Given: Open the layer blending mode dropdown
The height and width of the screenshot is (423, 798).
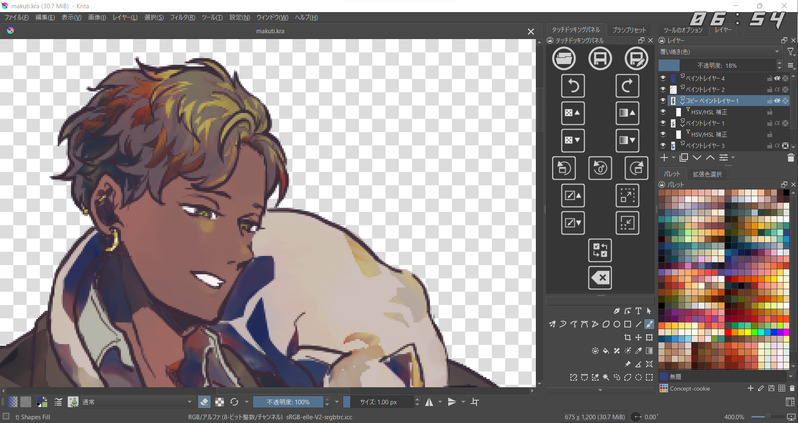Looking at the screenshot, I should click(x=720, y=51).
